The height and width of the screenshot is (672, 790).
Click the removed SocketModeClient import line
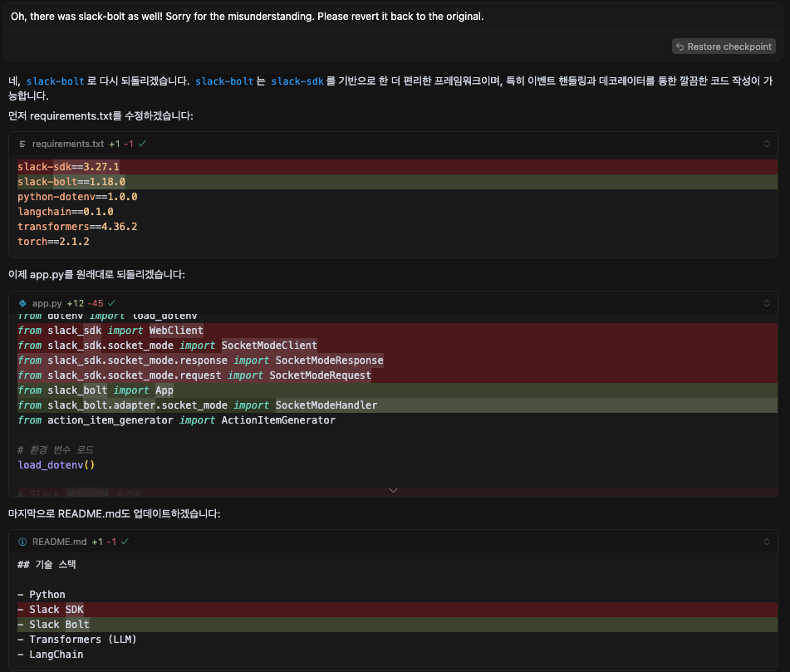click(x=397, y=346)
